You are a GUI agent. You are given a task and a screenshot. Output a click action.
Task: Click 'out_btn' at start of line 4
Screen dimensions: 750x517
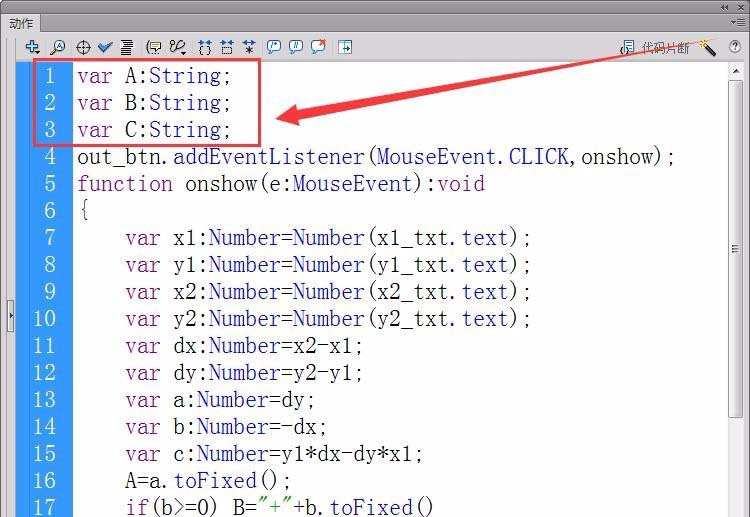pos(119,157)
